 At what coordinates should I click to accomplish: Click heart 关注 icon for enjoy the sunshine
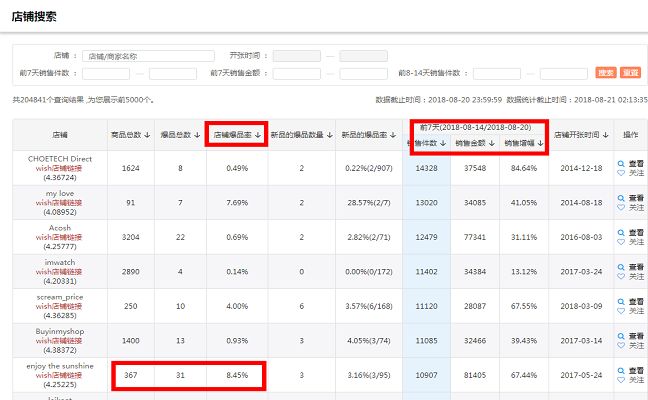coord(621,380)
